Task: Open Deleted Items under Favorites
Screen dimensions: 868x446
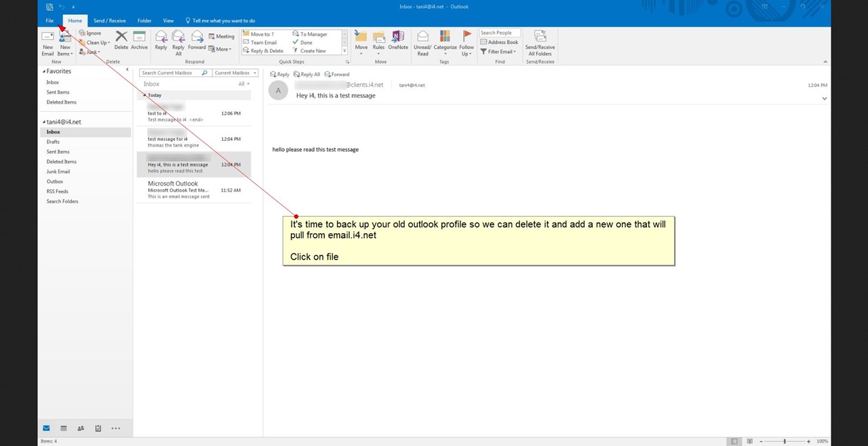Action: point(62,102)
